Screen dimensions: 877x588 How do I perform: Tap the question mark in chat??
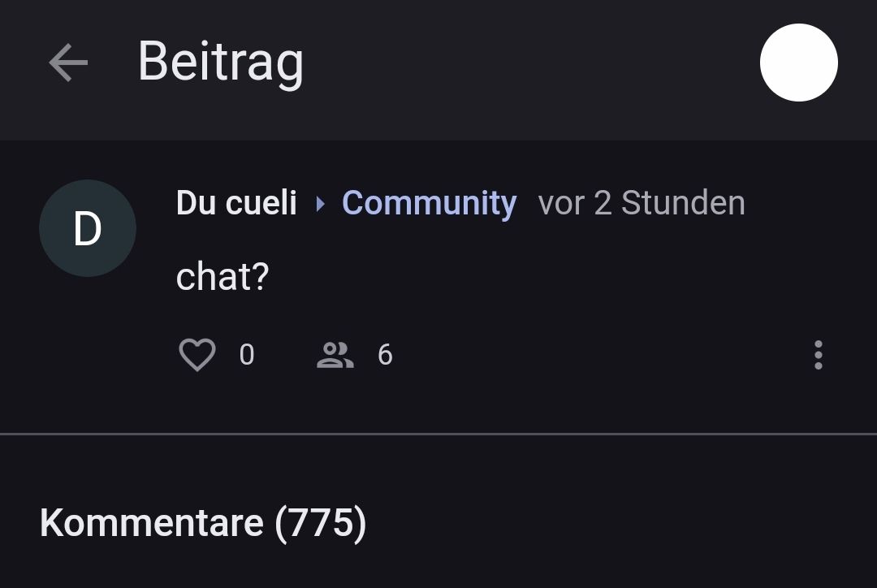click(x=260, y=278)
